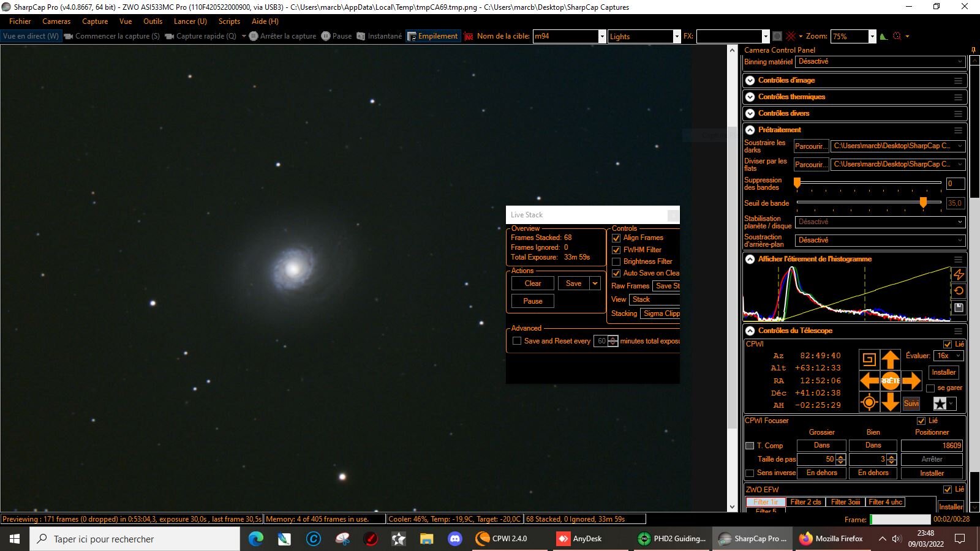Toggle the green histogram icon in toolbar
980x551 pixels.
(883, 36)
